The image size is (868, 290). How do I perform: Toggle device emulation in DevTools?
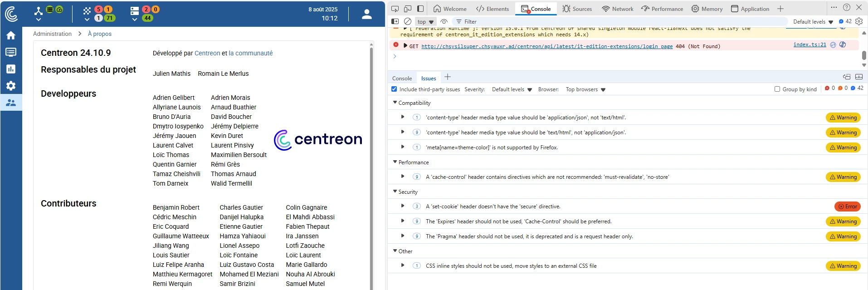pos(408,9)
